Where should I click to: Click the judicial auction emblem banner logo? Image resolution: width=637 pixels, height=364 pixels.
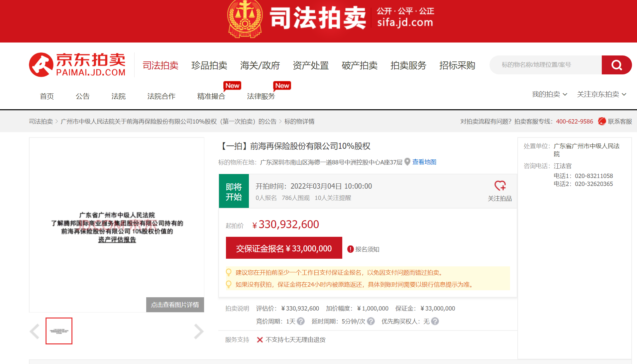click(x=245, y=18)
